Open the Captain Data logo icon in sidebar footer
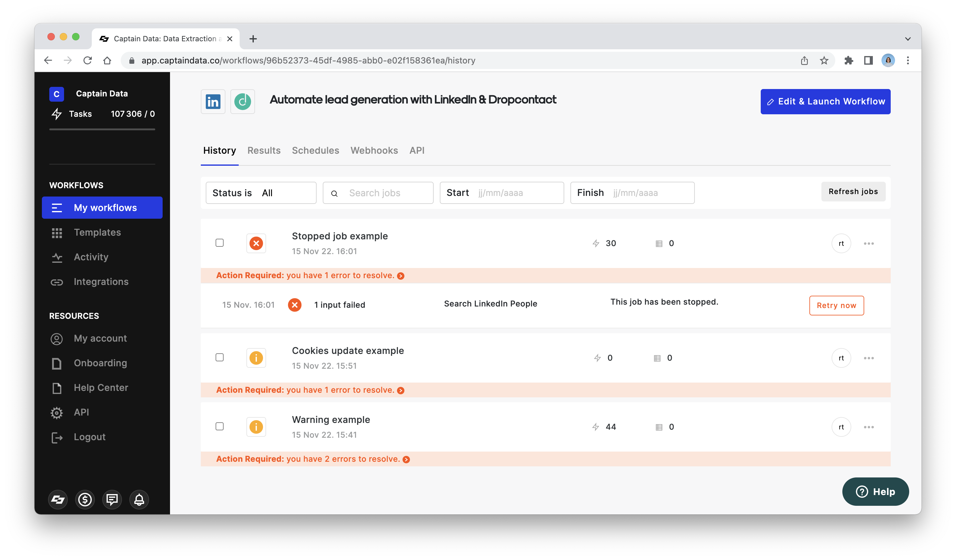 click(58, 499)
